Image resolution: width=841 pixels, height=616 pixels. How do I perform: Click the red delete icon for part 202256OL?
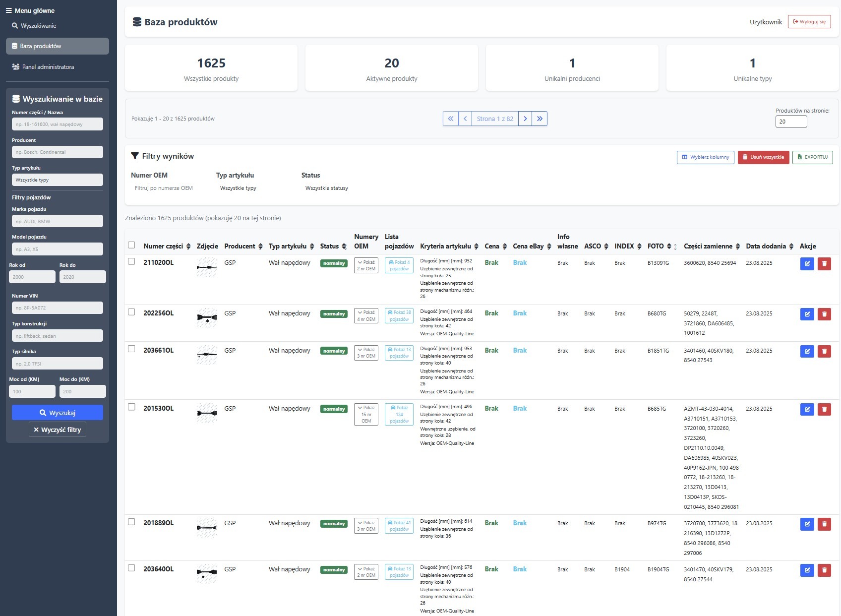(x=824, y=314)
